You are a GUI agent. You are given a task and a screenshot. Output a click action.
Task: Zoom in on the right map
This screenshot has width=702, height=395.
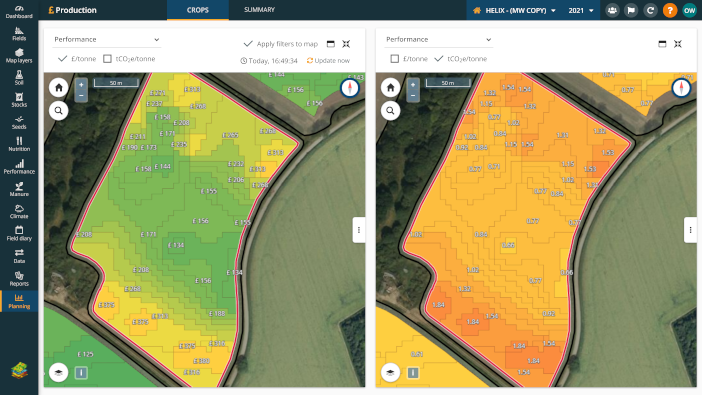[x=413, y=85]
